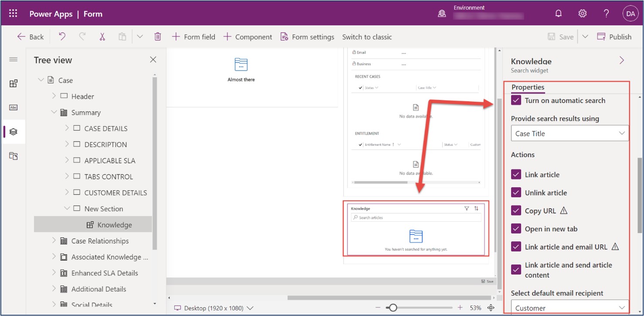Click the properties pane vertical scrollbar
This screenshot has height=316, width=644.
point(640,195)
